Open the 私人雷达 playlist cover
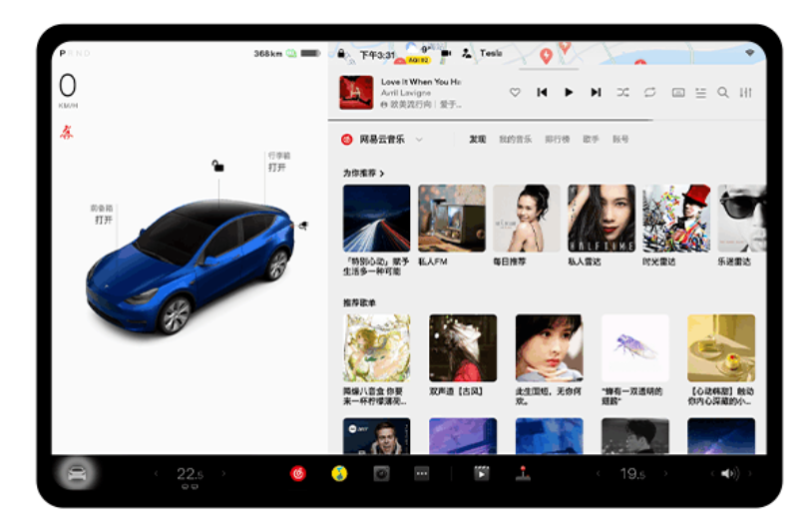The width and height of the screenshot is (812, 528). click(x=602, y=219)
